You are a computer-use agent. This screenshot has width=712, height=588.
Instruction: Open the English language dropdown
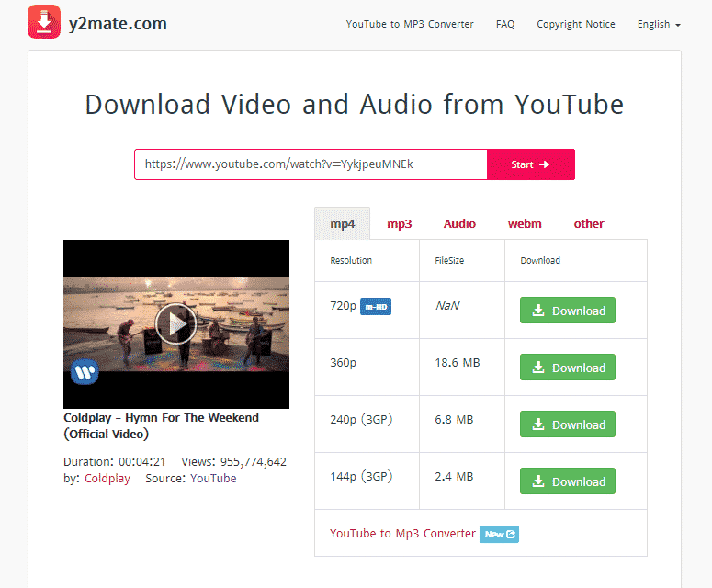pyautogui.click(x=659, y=24)
